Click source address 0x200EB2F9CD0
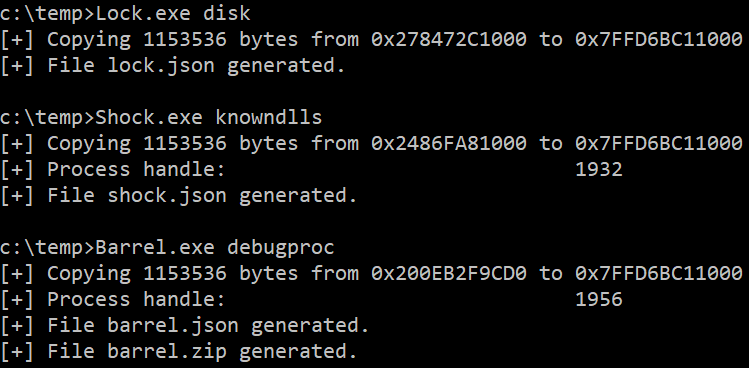749x368 pixels. [449, 273]
